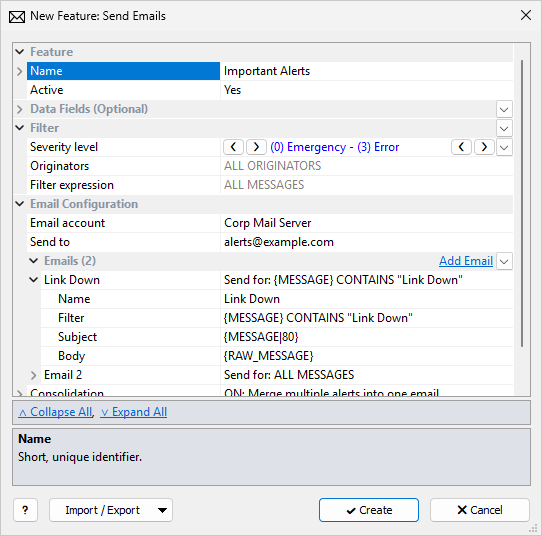This screenshot has width=542, height=536.
Task: Select the Filter row under Link Down
Action: click(x=130, y=318)
